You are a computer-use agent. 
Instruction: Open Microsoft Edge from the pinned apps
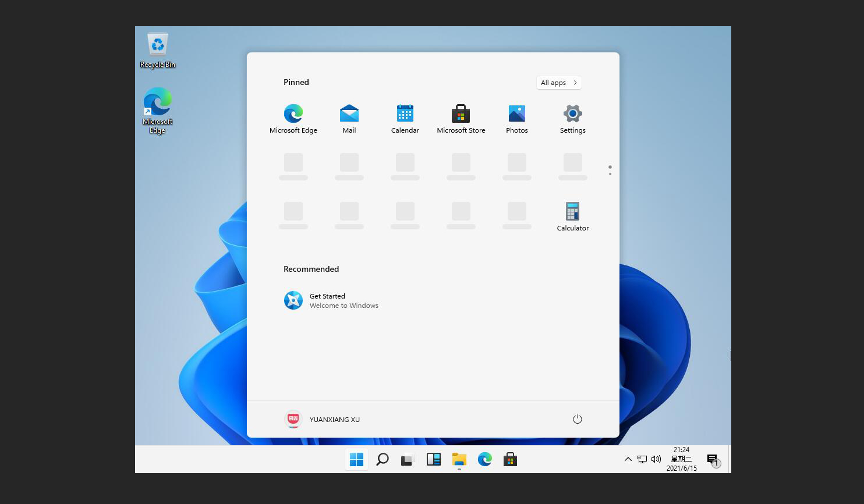pos(293,119)
